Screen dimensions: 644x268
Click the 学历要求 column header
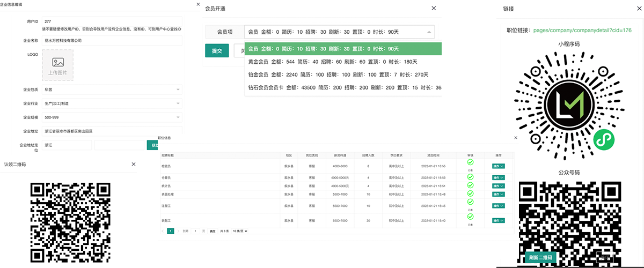click(397, 155)
